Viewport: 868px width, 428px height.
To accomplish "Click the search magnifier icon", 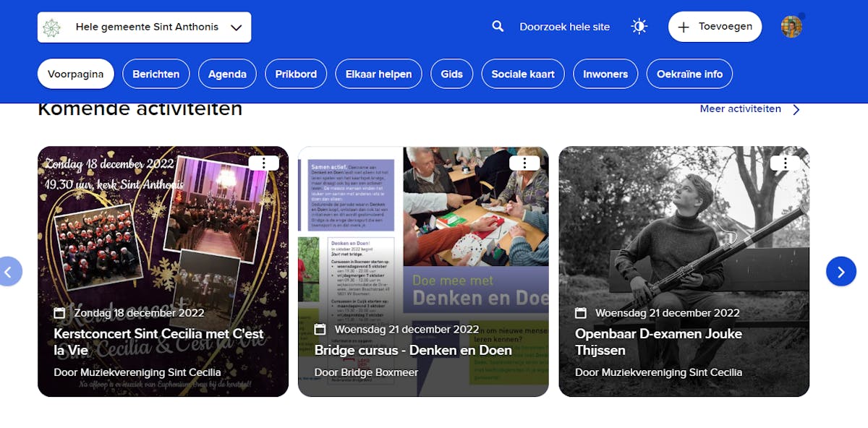I will (498, 27).
